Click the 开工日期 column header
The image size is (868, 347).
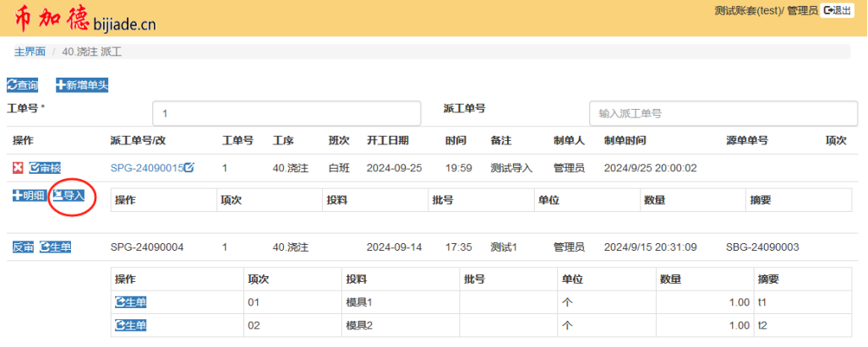point(387,140)
